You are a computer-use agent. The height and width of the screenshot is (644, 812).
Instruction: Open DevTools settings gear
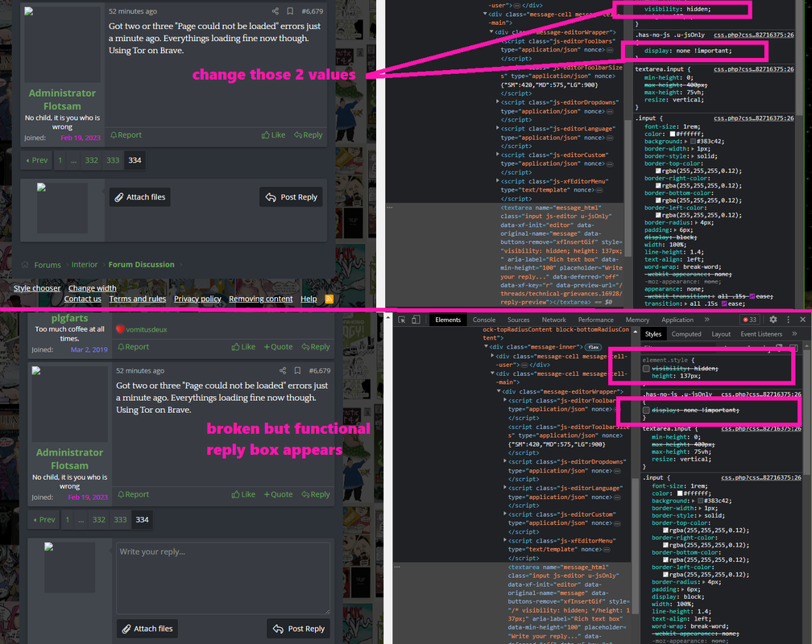coord(773,320)
